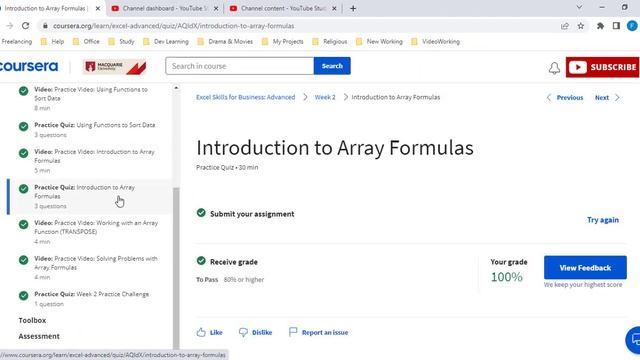This screenshot has height=360, width=640.
Task: Open the Dev Learning bookmarks folder
Action: click(x=166, y=42)
